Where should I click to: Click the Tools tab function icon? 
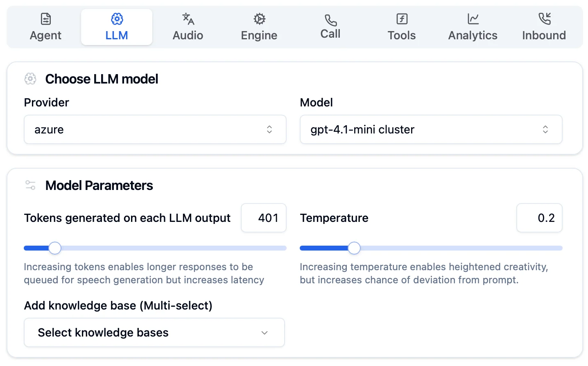(402, 19)
